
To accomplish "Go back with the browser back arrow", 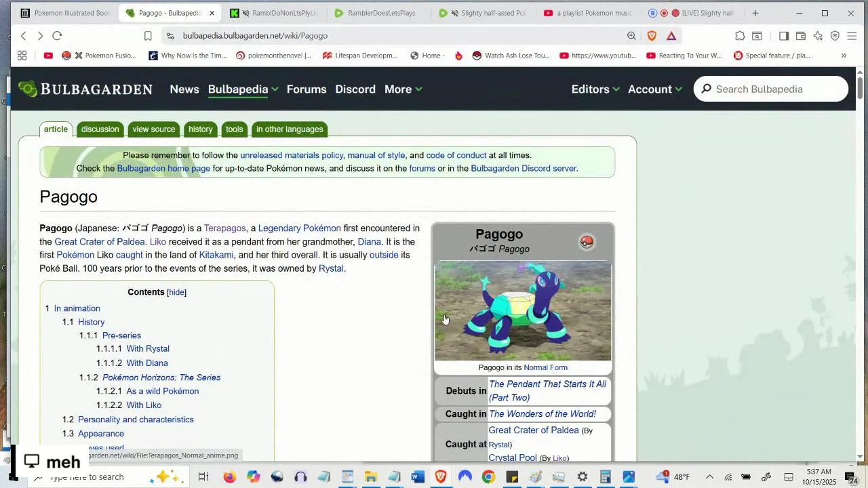I will pos(23,36).
